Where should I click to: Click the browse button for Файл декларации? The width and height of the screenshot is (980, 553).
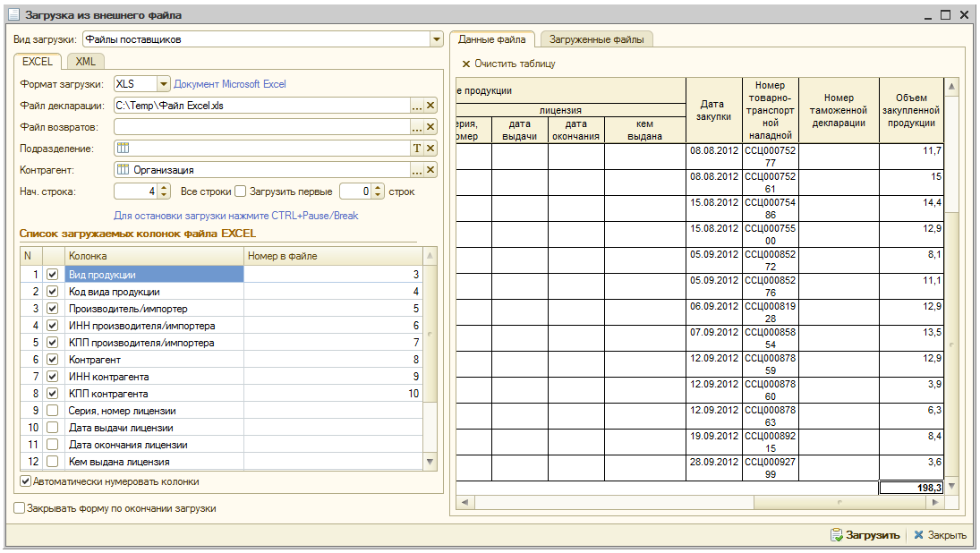(x=416, y=106)
